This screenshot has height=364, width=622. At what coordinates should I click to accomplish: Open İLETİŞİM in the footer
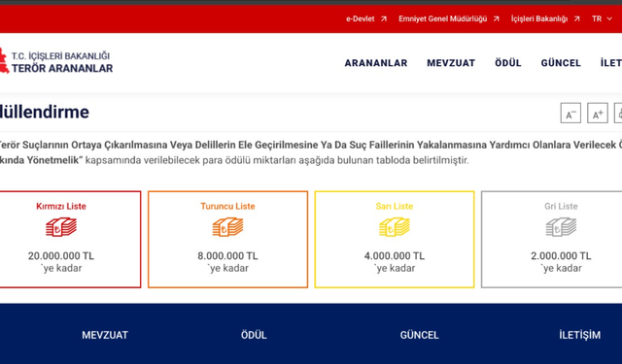[579, 335]
